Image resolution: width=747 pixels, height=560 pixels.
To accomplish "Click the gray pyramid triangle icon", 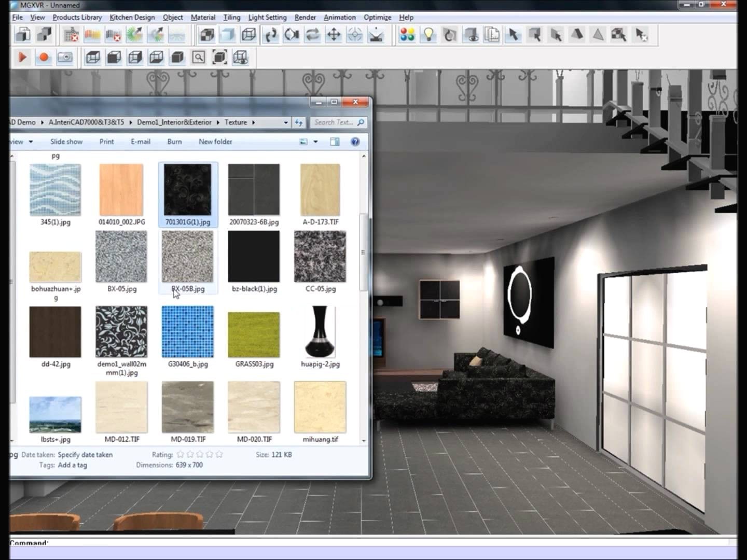I will [598, 35].
